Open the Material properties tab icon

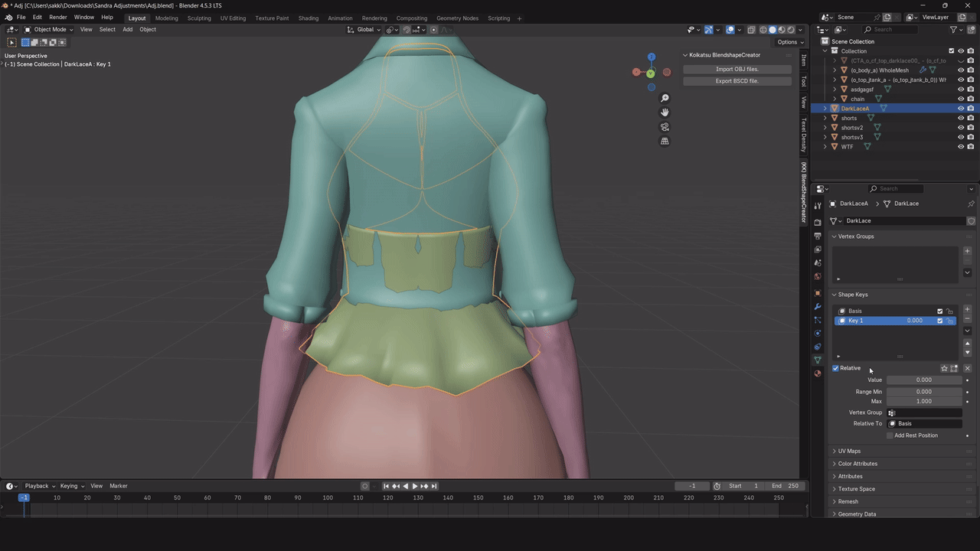(818, 373)
